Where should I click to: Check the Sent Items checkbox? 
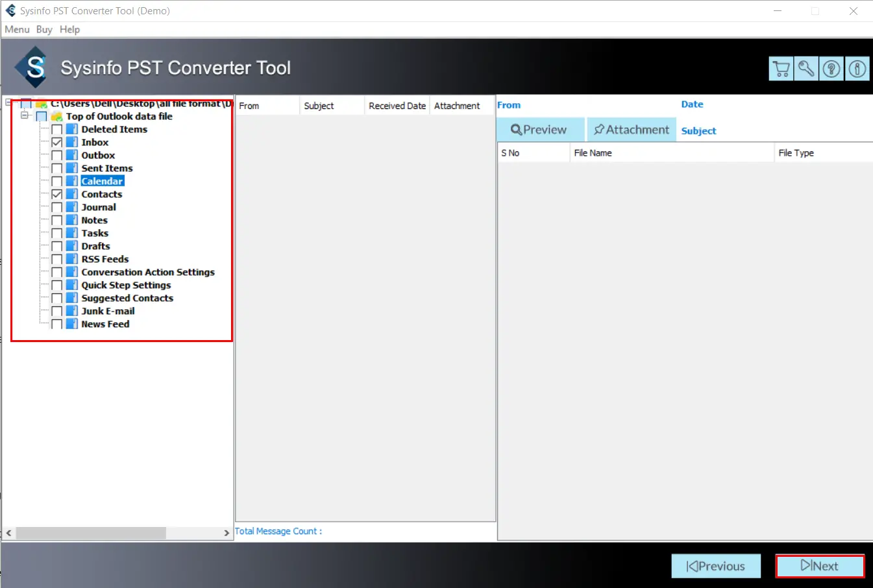[x=57, y=168]
